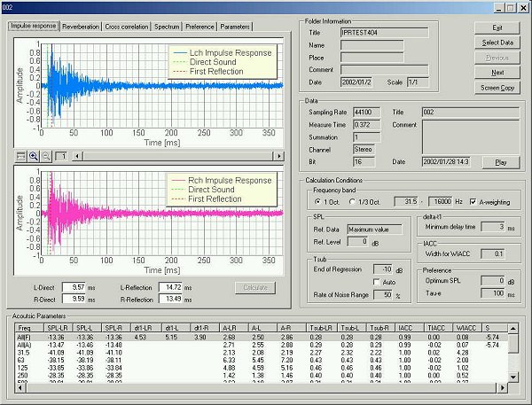The height and width of the screenshot is (405, 532).
Task: Click the zoom out magnifier icon
Action: pos(45,155)
